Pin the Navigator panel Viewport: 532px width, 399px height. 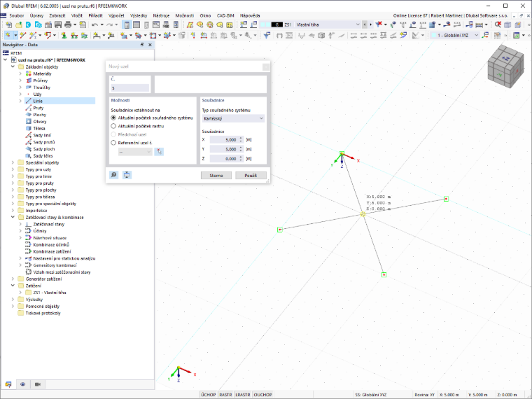[142, 45]
